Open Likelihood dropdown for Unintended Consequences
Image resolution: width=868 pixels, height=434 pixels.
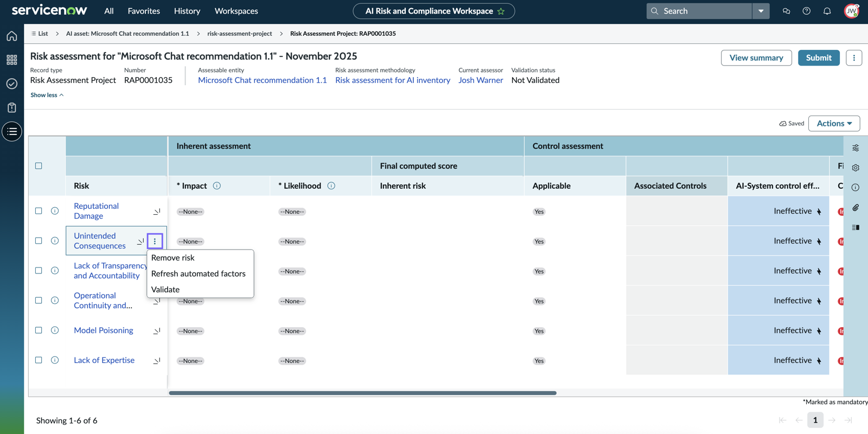click(x=292, y=241)
